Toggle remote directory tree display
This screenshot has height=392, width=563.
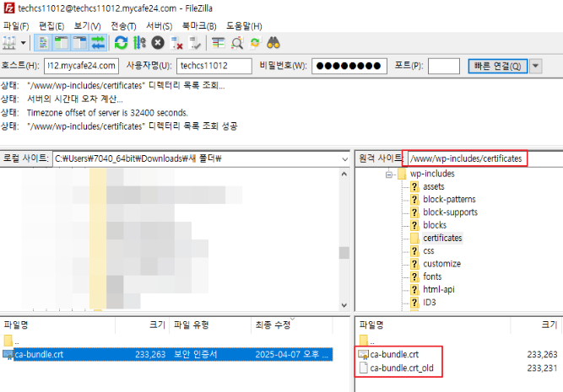click(79, 43)
